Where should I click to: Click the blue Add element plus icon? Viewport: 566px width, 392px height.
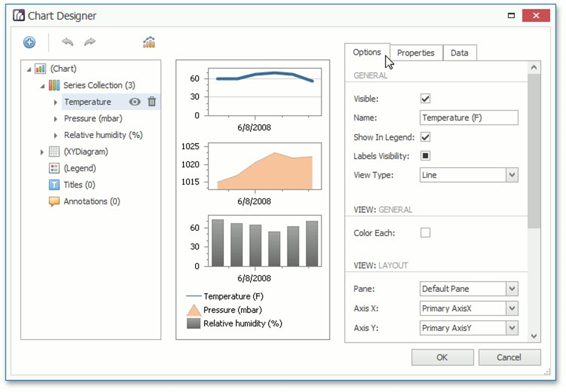tap(30, 42)
